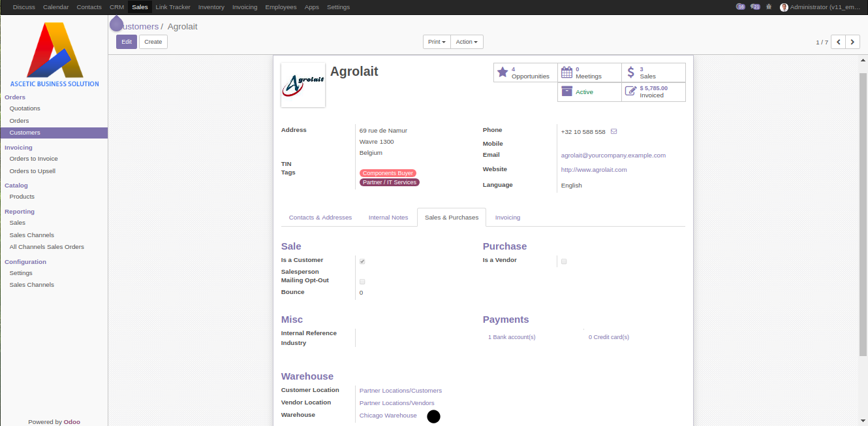Image resolution: width=868 pixels, height=426 pixels.
Task: Open the Print dropdown
Action: pyautogui.click(x=437, y=42)
